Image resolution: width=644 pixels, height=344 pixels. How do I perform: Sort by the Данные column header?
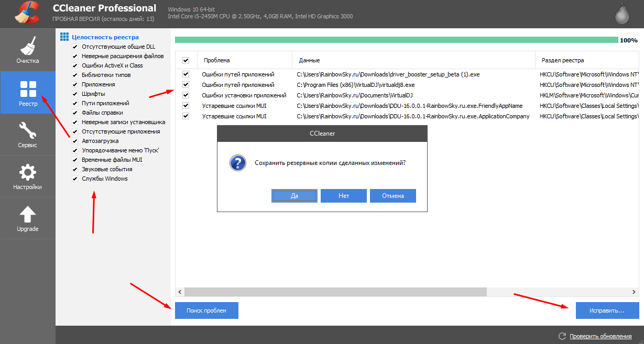[413, 60]
